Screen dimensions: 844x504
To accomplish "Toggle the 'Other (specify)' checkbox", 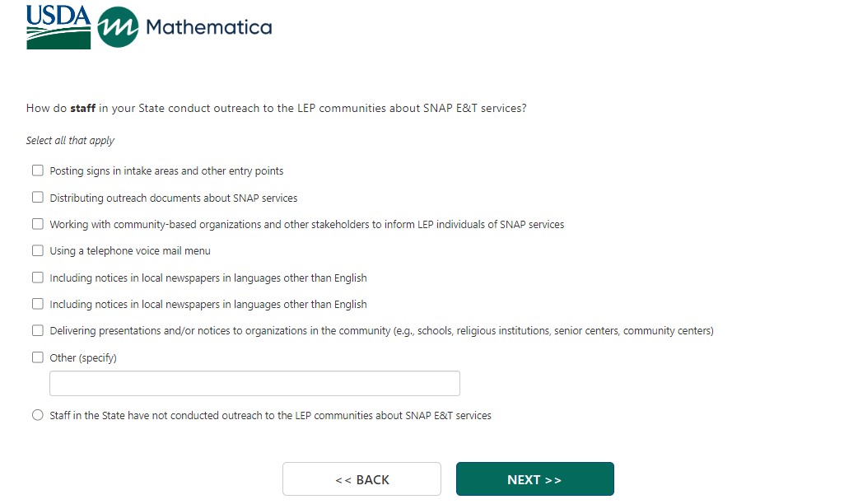I will coord(37,357).
